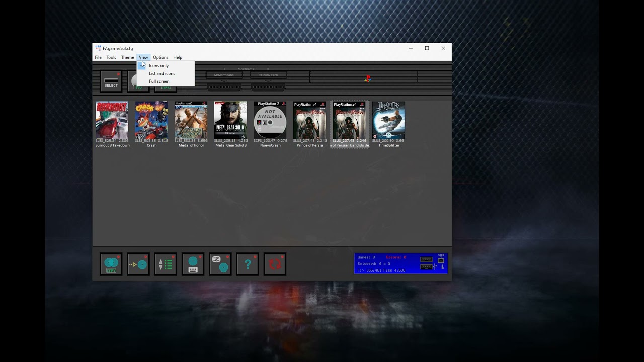Image resolution: width=644 pixels, height=362 pixels.
Task: Choose 'List and icons' view mode
Action: [x=166, y=73]
